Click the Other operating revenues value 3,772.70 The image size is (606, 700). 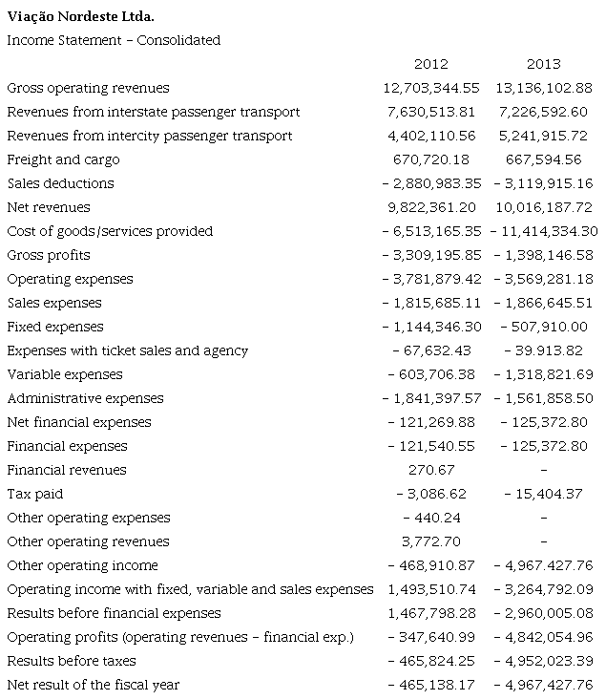click(x=431, y=541)
